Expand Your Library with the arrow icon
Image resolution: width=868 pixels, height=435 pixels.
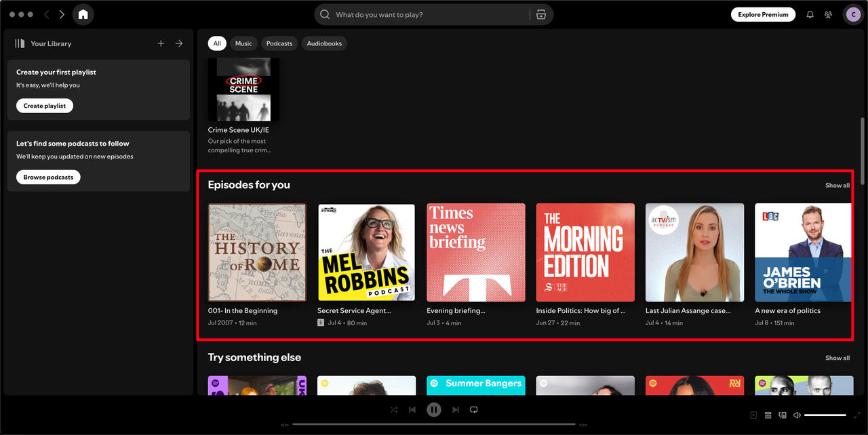click(179, 43)
